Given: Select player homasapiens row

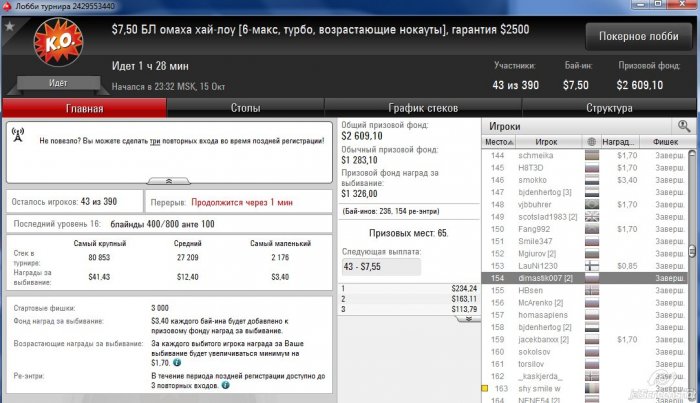Looking at the screenshot, I should point(584,315).
